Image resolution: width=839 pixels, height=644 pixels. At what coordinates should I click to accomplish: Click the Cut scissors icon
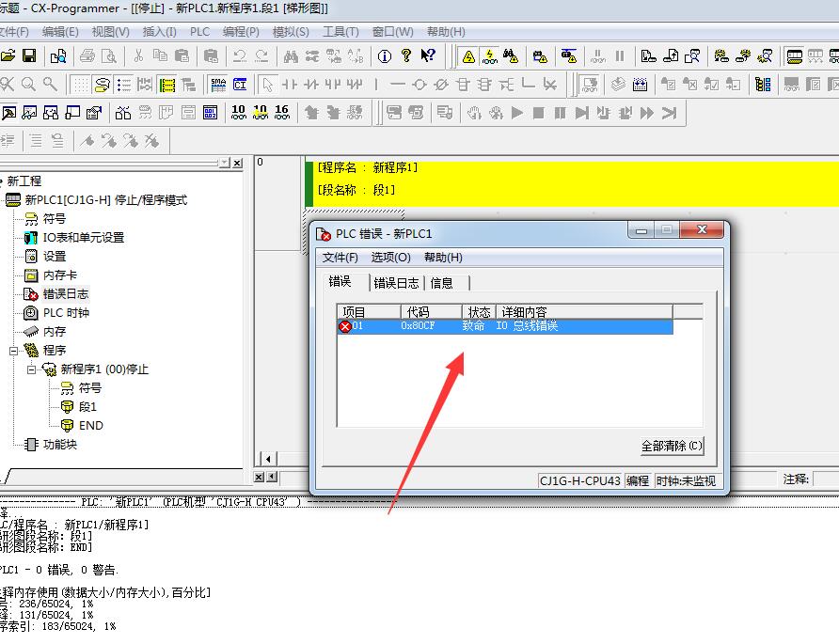(x=138, y=56)
